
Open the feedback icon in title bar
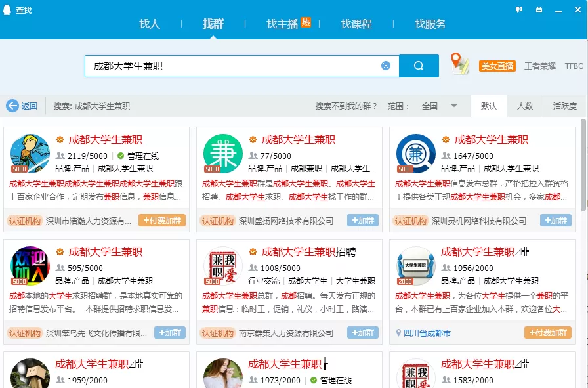tap(519, 10)
